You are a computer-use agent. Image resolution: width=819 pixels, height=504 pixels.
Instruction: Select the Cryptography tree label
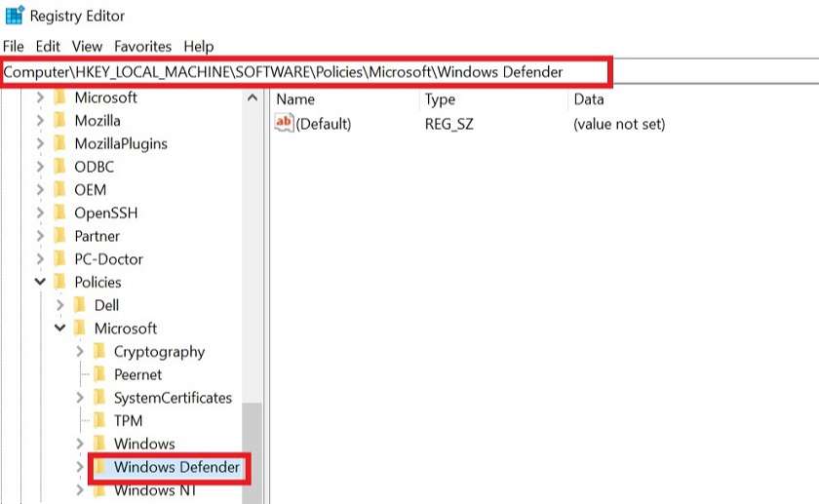point(159,352)
